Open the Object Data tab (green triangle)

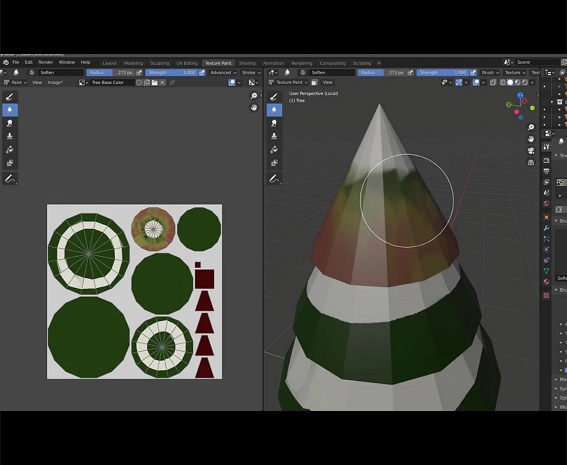tap(546, 271)
